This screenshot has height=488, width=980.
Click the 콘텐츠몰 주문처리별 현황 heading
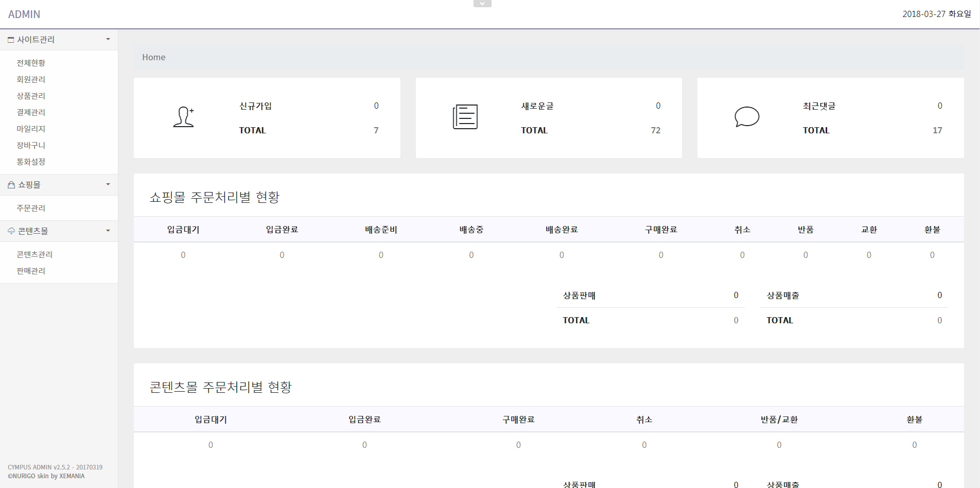(x=221, y=387)
